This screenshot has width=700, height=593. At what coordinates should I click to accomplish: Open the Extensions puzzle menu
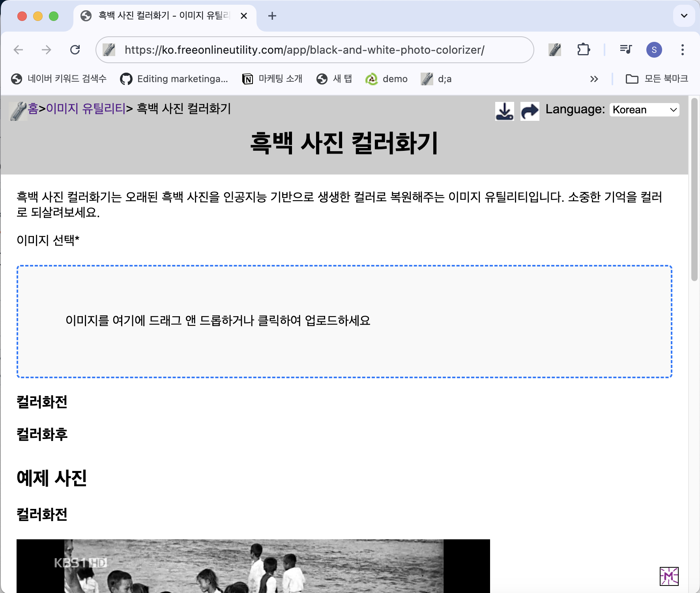click(x=583, y=50)
